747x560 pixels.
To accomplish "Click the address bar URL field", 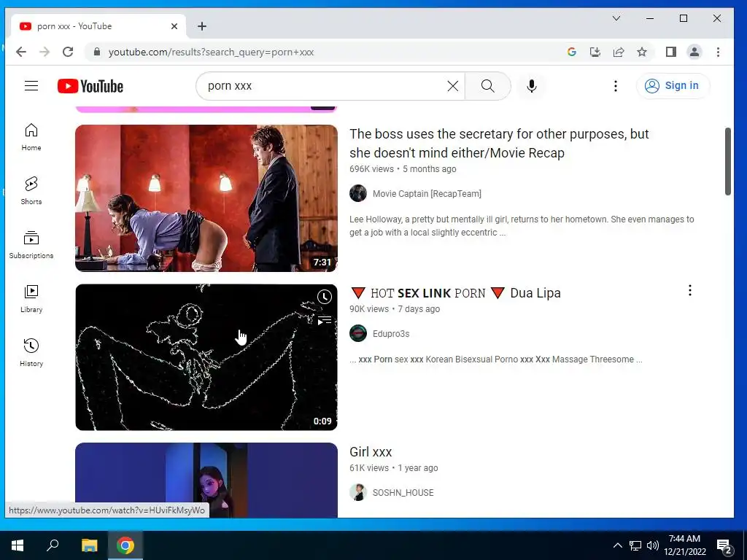I will 324,52.
